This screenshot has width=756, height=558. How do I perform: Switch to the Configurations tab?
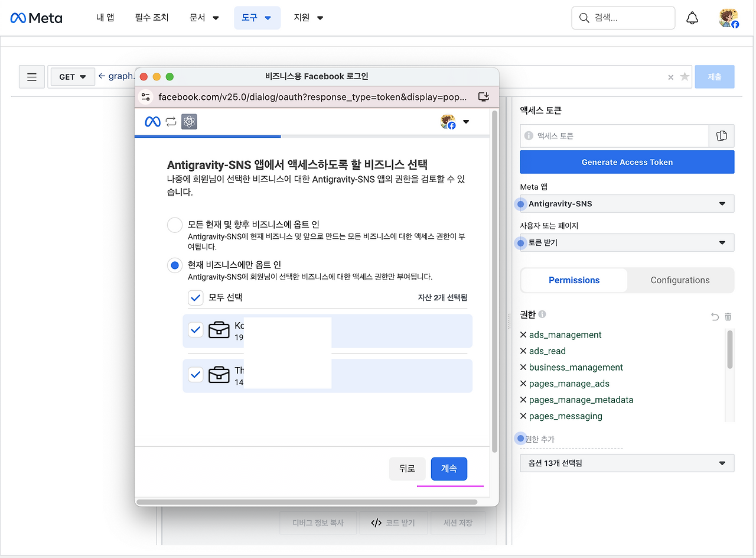[680, 280]
